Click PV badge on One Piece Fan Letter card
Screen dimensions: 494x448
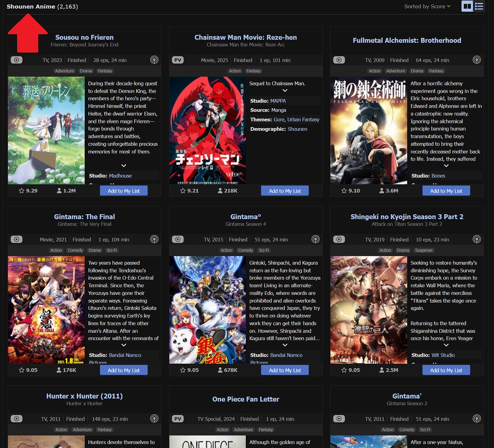pyautogui.click(x=178, y=418)
